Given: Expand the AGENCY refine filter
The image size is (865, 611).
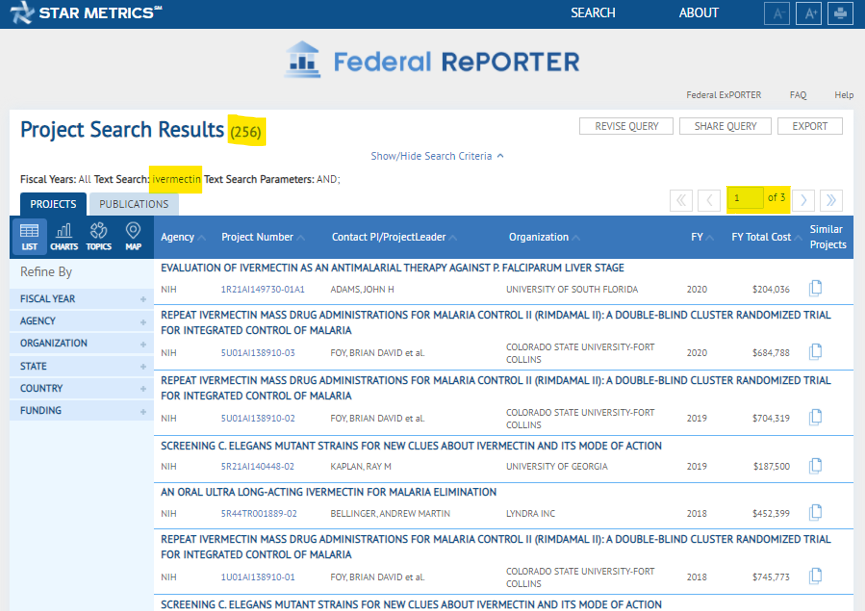Looking at the screenshot, I should click(x=82, y=321).
